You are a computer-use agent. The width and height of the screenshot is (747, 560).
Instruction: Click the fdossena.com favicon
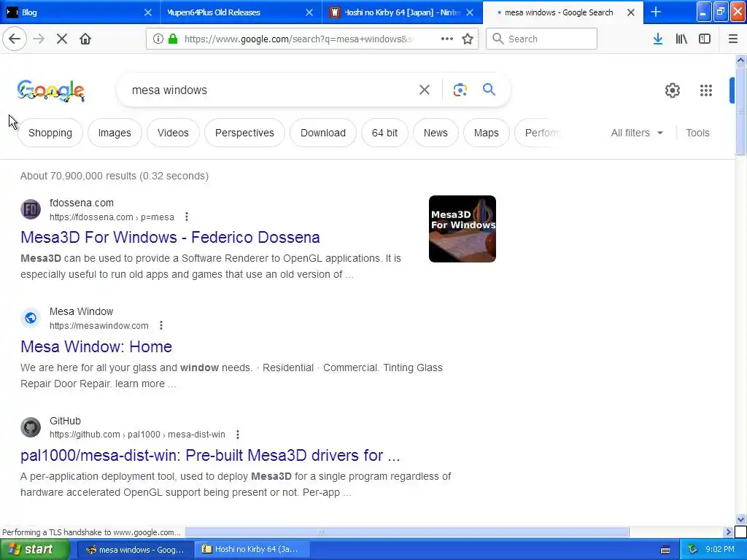point(31,209)
